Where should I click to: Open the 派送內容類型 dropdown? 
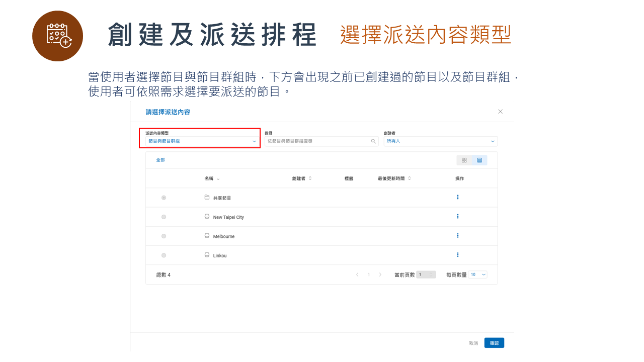click(x=200, y=142)
